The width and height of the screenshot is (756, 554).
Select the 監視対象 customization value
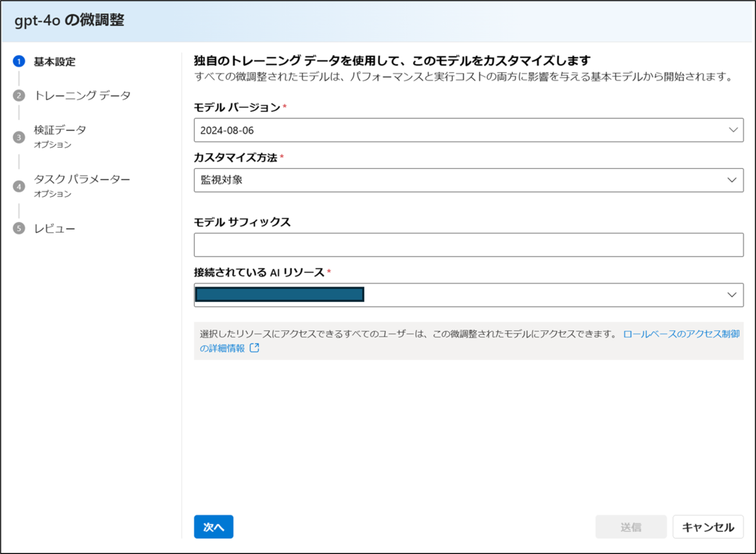click(221, 180)
